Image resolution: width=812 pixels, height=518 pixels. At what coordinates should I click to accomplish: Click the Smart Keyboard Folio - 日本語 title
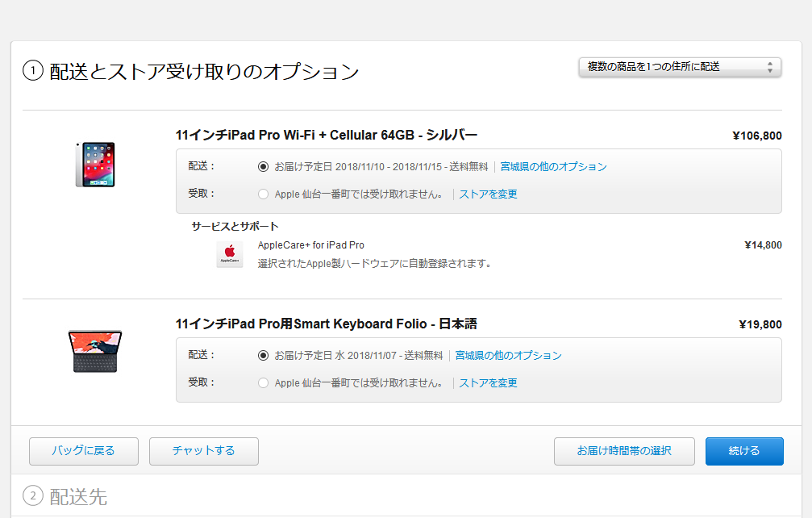pyautogui.click(x=327, y=324)
